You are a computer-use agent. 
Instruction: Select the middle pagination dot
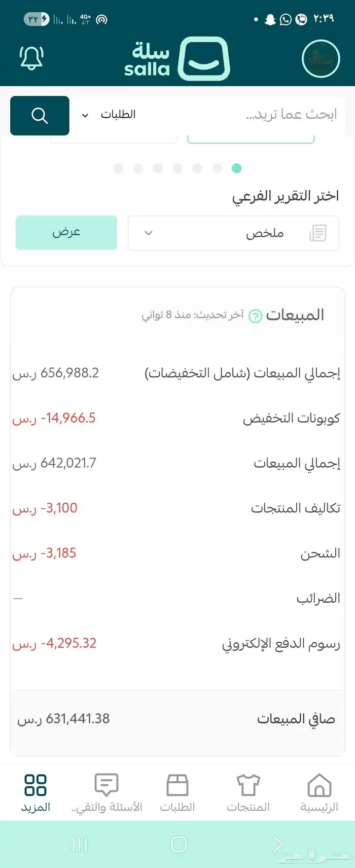click(x=177, y=168)
